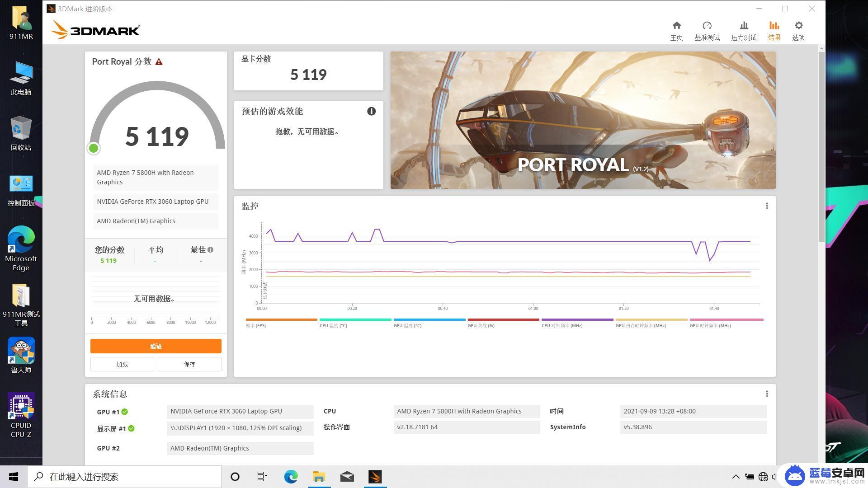Screen dimensions: 868x488
Task: Click the 显卡分数 5 119 score card
Action: point(308,71)
